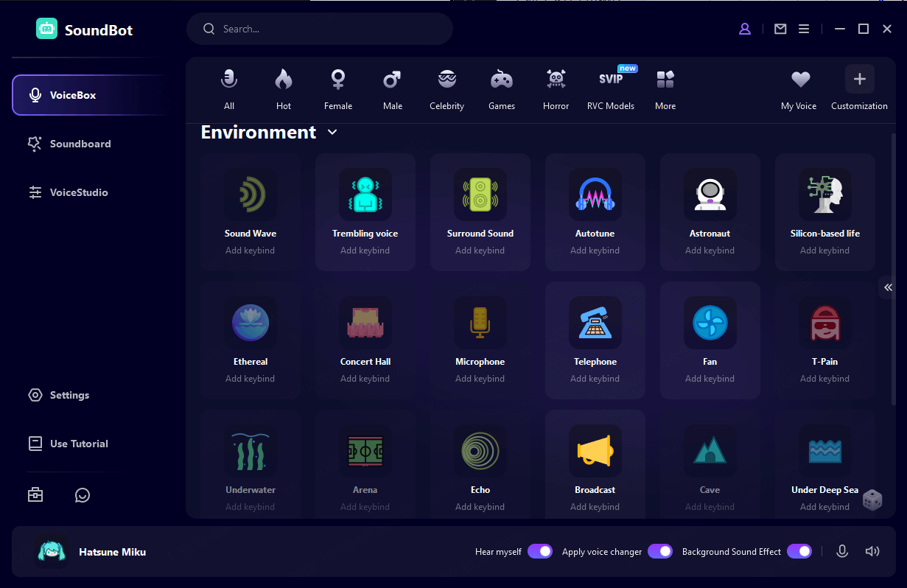Click the speaker volume icon
Image resolution: width=907 pixels, height=588 pixels.
[x=872, y=551]
